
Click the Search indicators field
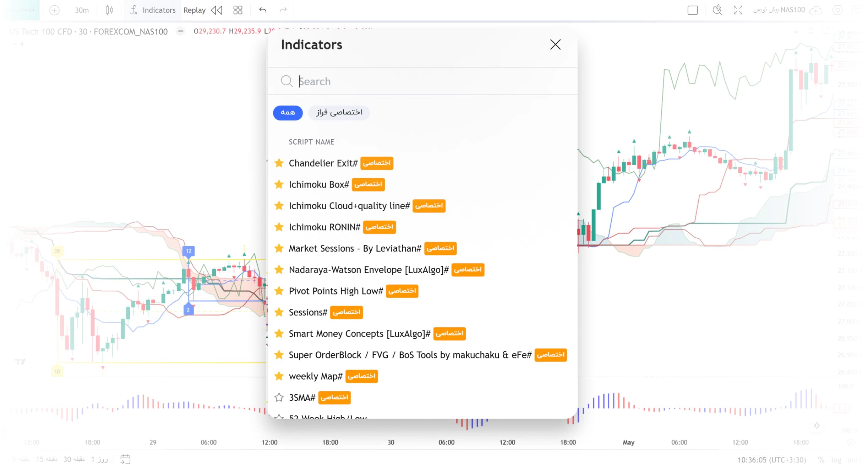point(422,81)
